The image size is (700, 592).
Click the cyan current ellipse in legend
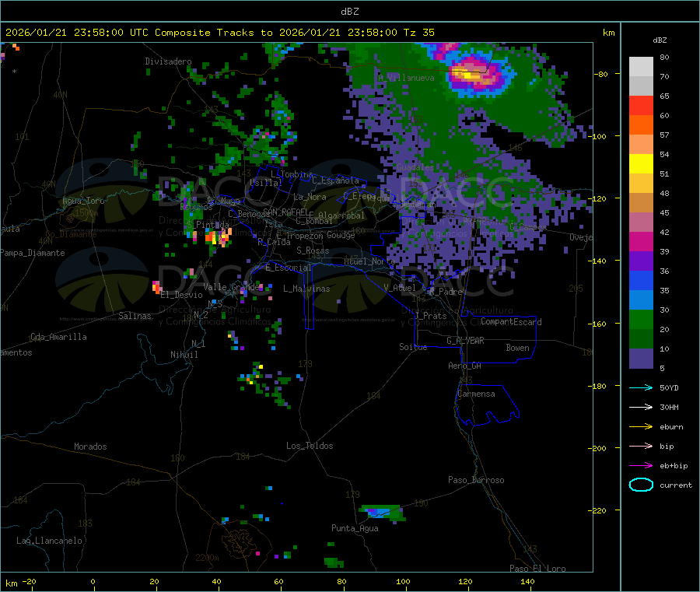[x=641, y=485]
